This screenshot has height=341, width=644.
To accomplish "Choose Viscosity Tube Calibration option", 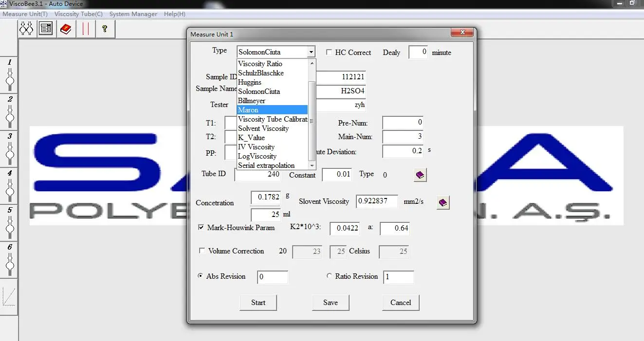I will pos(273,119).
